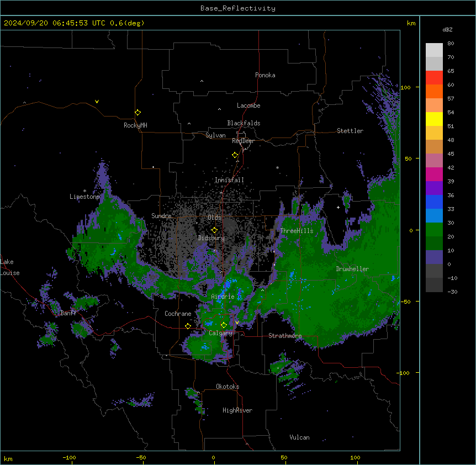Click the HighRiver town label

(237, 410)
